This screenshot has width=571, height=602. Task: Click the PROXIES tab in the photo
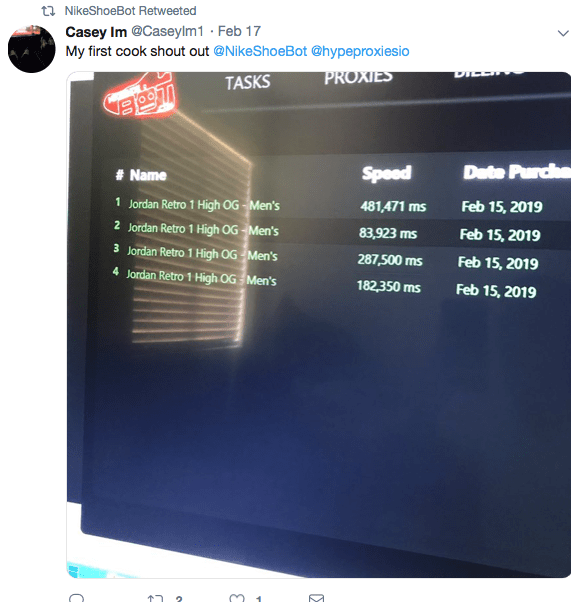click(358, 78)
